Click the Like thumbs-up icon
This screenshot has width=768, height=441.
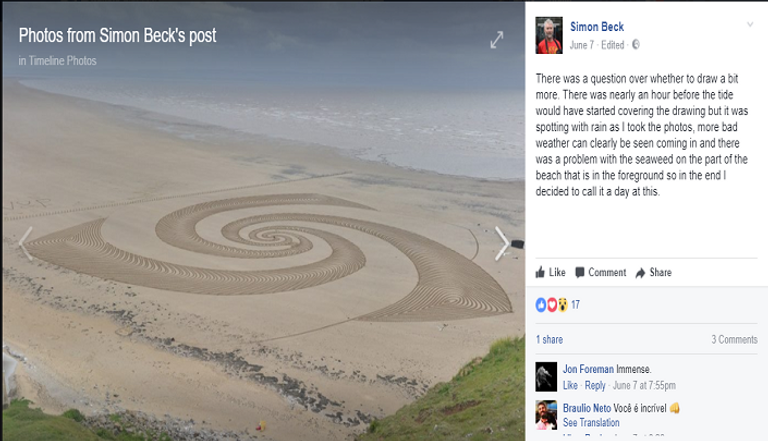(540, 272)
